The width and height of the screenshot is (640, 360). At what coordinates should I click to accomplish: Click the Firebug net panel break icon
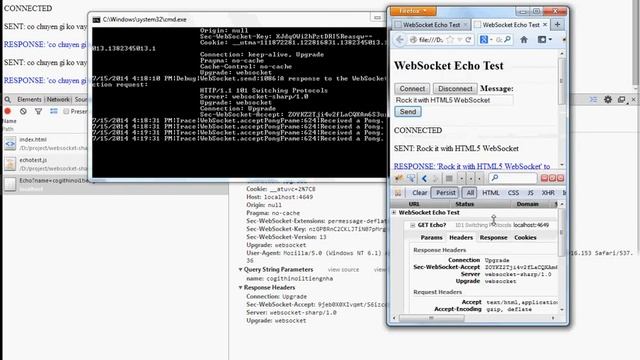[398, 193]
